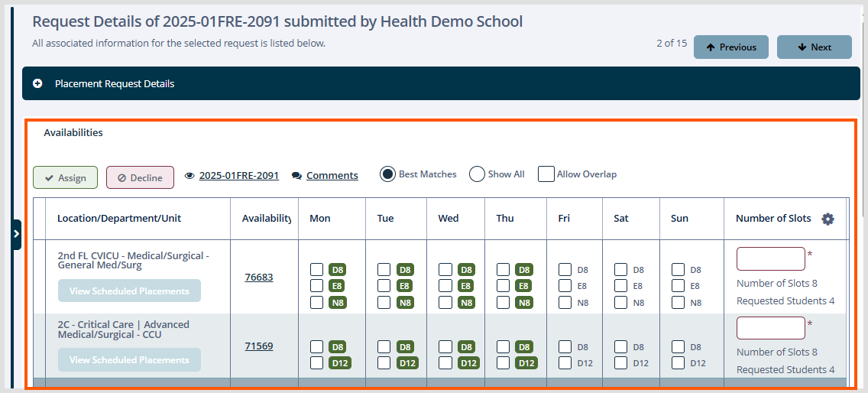Image resolution: width=868 pixels, height=393 pixels.
Task: Select the Show All radio option
Action: click(x=478, y=174)
